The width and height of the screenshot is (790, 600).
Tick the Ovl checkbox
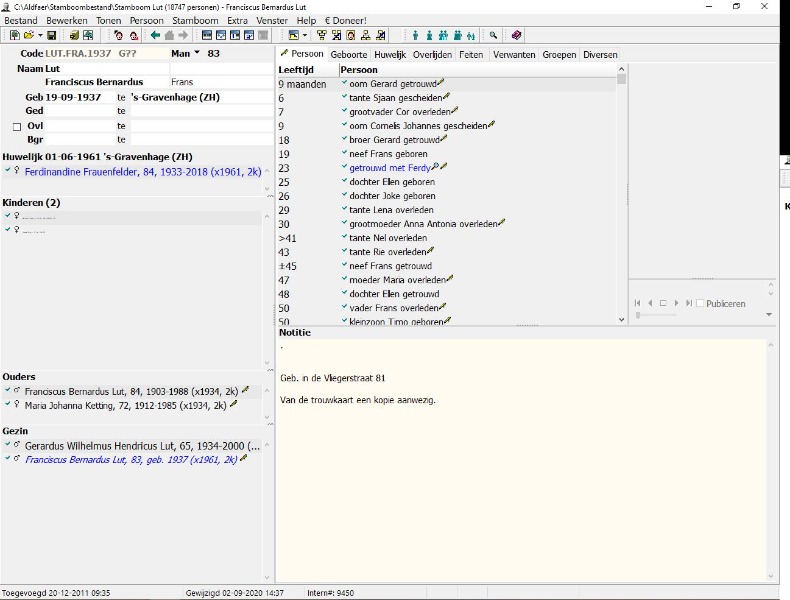click(x=16, y=126)
